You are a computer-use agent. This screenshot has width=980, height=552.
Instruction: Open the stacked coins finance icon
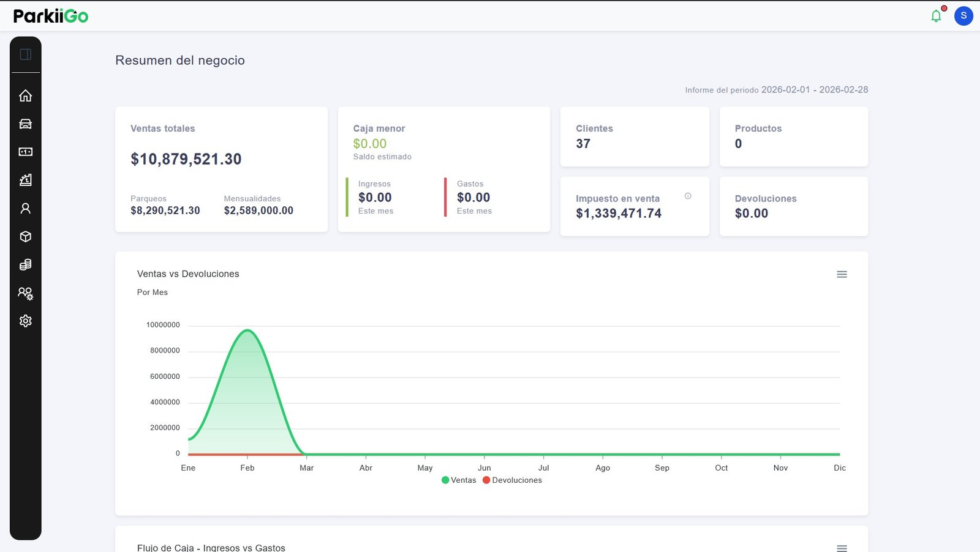click(25, 264)
